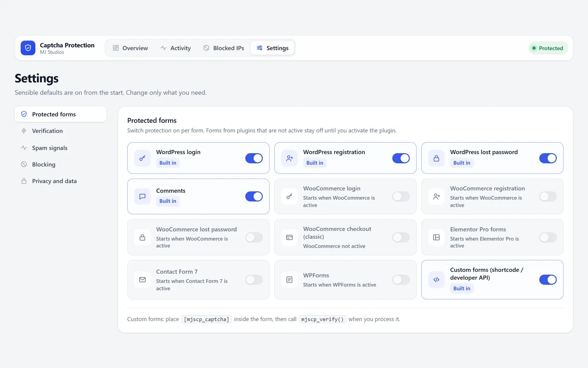This screenshot has height=368, width=588.
Task: Go to the Blocked IPs tab
Action: click(224, 48)
